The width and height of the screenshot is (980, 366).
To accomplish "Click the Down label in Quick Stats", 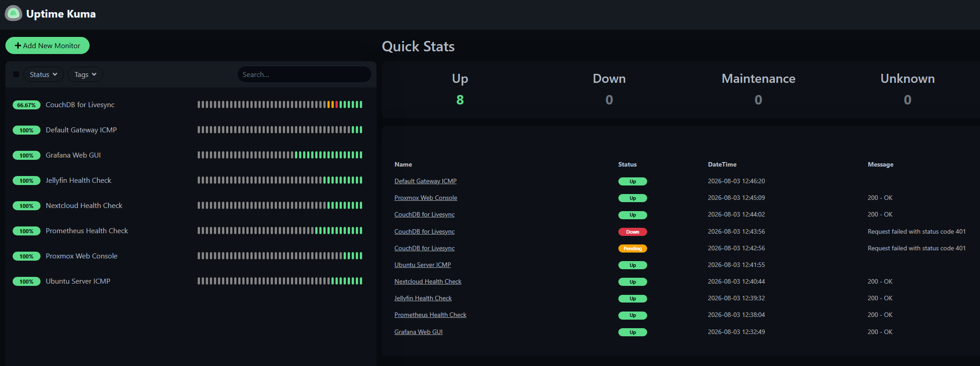I will click(x=609, y=78).
